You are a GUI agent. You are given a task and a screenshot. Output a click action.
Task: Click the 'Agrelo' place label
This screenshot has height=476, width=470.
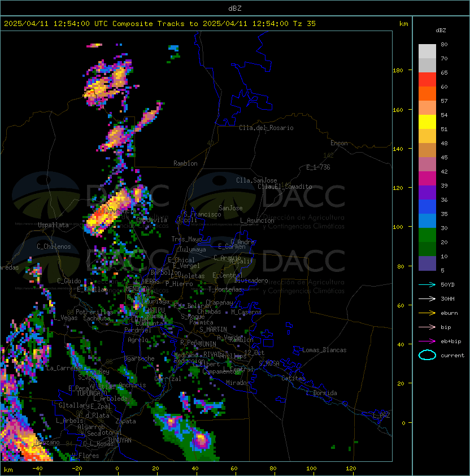[x=138, y=340]
